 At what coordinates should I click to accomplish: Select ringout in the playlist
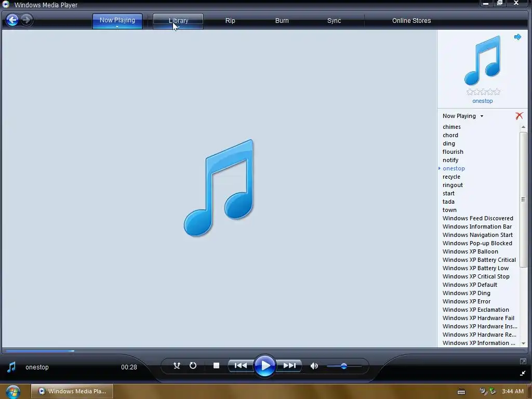pos(453,185)
